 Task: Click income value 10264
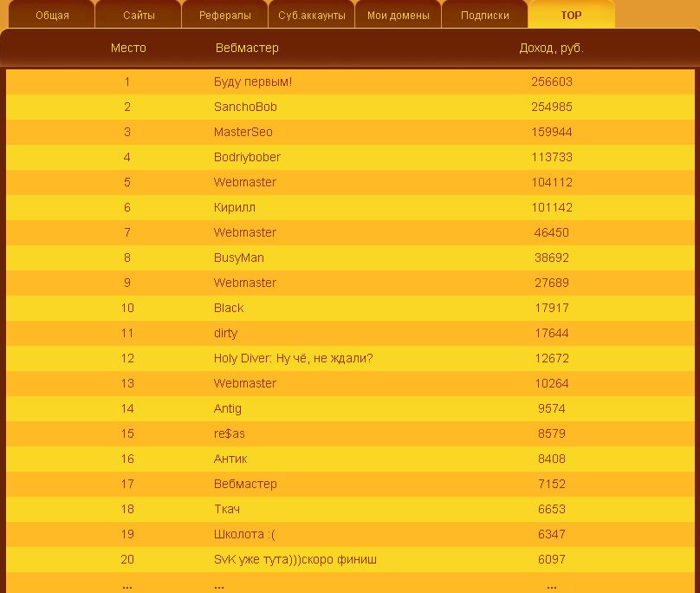(551, 383)
